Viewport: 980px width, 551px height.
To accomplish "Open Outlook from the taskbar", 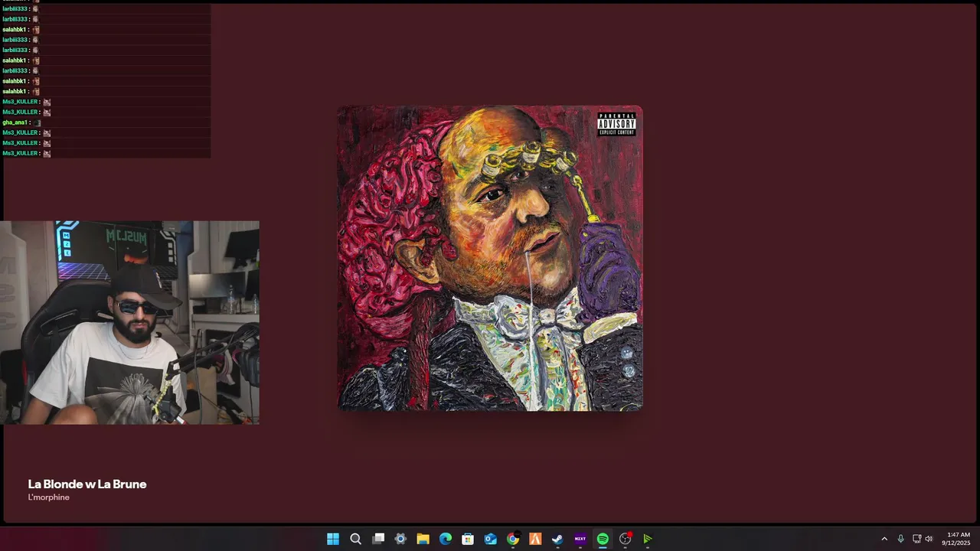I will coord(490,539).
